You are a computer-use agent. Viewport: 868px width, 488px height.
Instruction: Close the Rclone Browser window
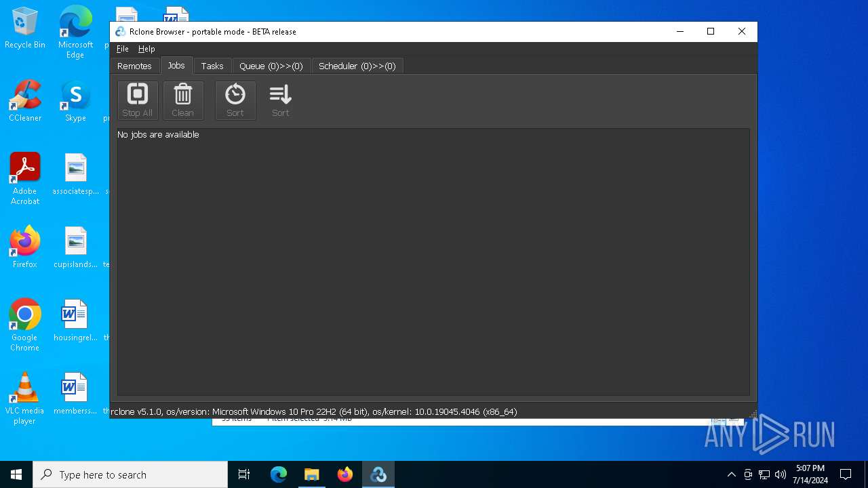742,32
